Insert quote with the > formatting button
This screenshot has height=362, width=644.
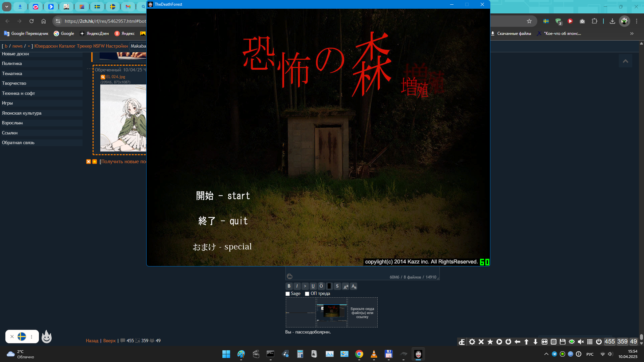point(305,286)
